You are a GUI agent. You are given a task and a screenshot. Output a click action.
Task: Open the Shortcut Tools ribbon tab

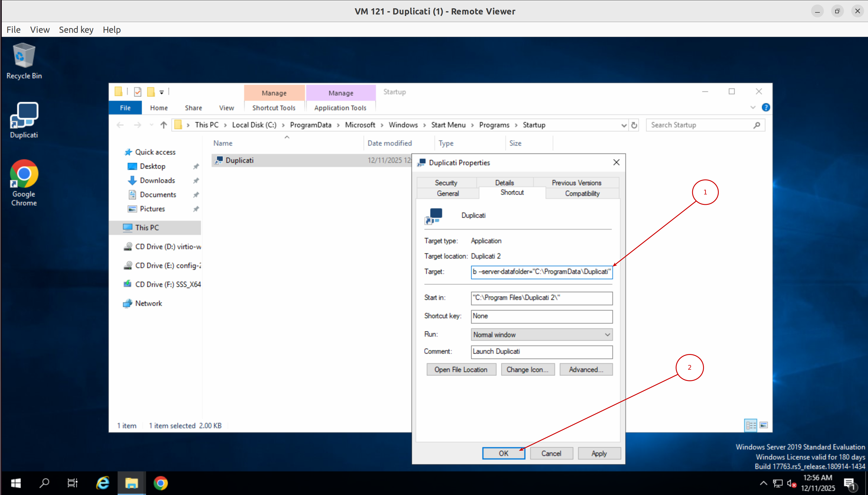tap(274, 108)
